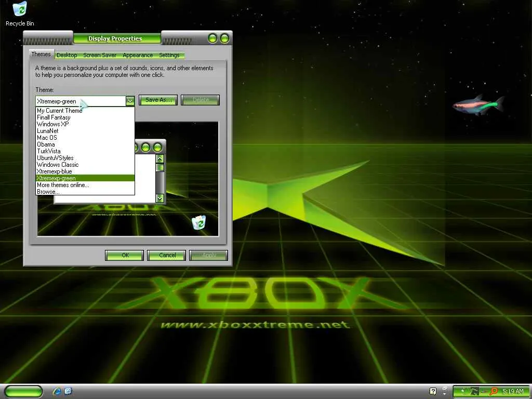Screen dimensions: 532x399
Task: Click the question-mark speech bubble icon in taskbar
Action: (433, 391)
